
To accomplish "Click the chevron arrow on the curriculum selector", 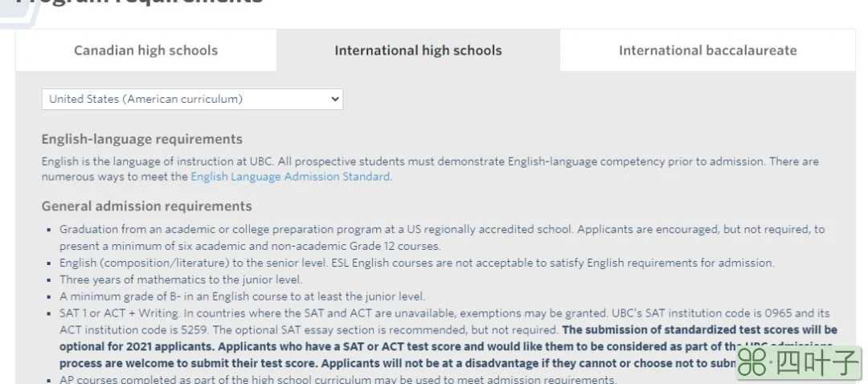I will click(334, 99).
